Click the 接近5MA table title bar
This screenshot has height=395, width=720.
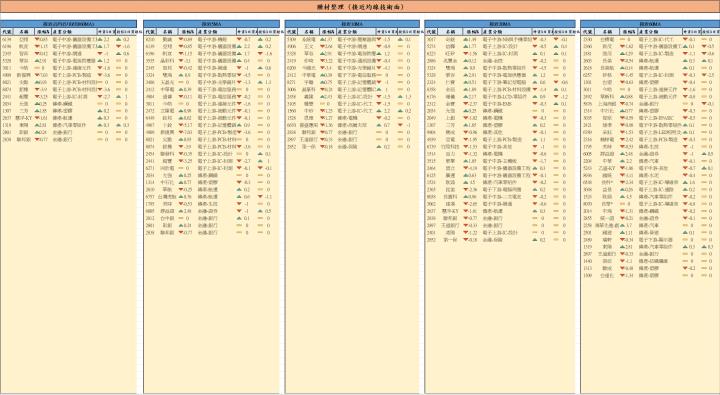pyautogui.click(x=212, y=23)
